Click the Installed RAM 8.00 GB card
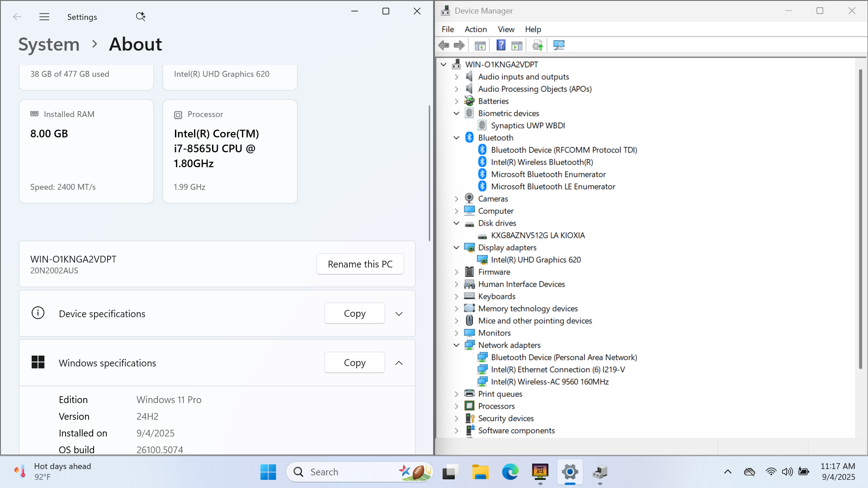The width and height of the screenshot is (868, 488). click(86, 151)
